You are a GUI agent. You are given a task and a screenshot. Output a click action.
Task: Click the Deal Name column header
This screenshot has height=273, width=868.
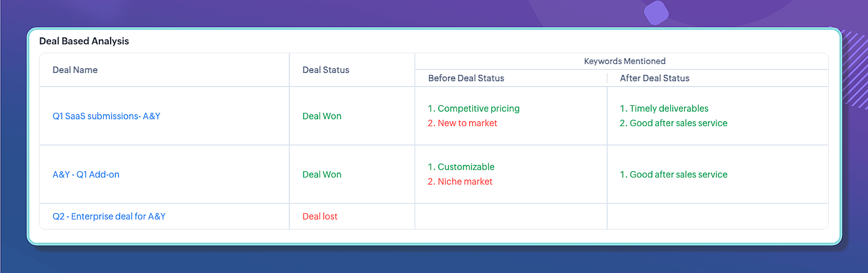[75, 70]
